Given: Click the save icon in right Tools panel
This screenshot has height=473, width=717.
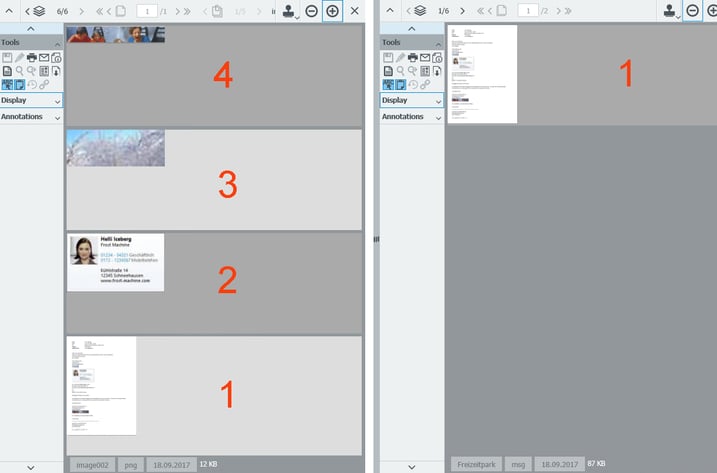Looking at the screenshot, I should (x=388, y=58).
